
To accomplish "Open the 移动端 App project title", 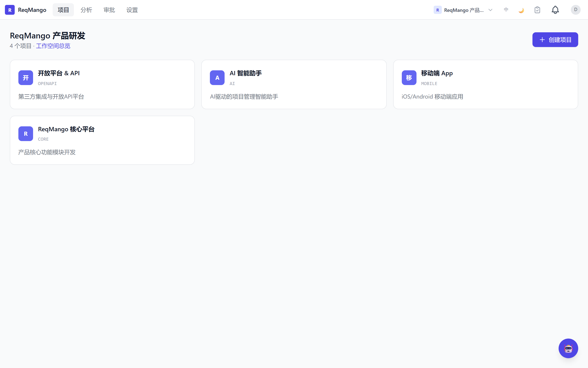I will coord(437,73).
